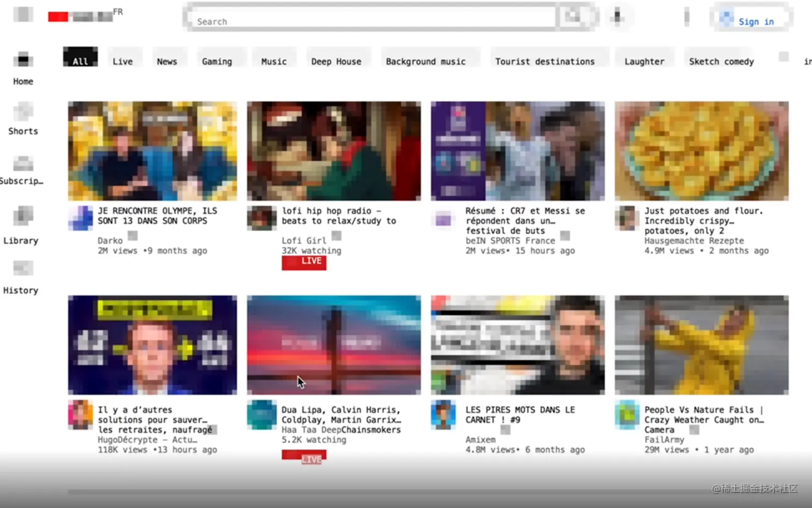Click title LES PIRES MOTS DANS LE CARNET

pos(520,414)
